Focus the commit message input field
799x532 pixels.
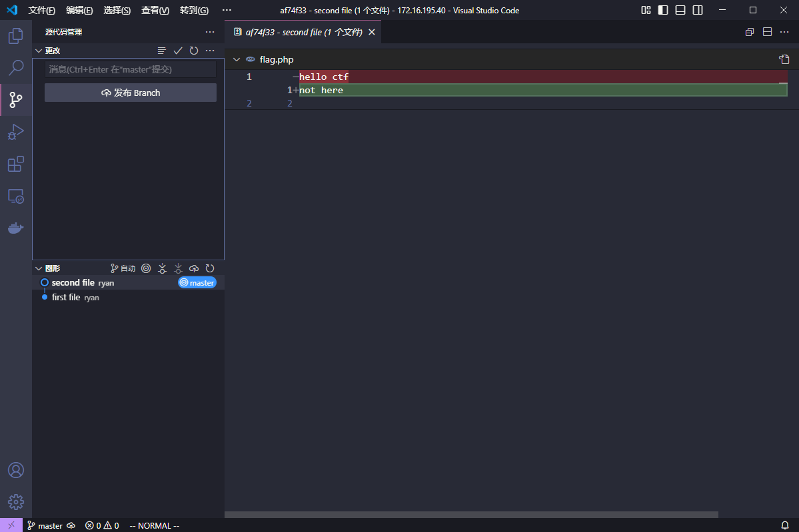point(131,69)
